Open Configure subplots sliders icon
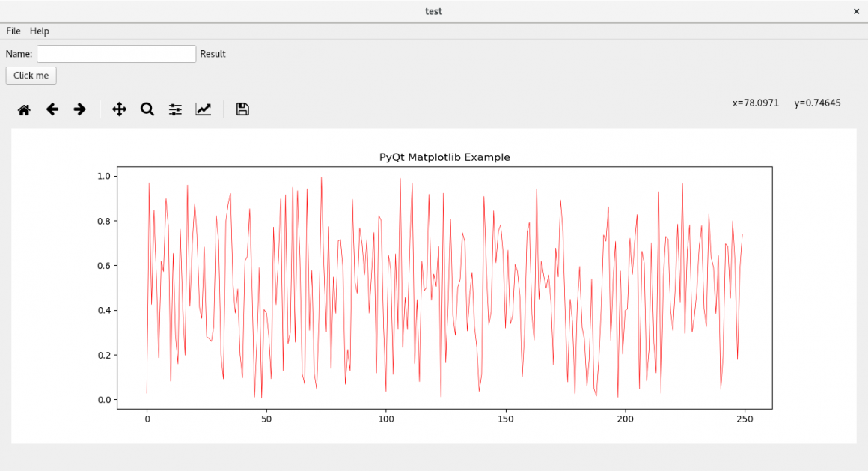 pos(176,109)
